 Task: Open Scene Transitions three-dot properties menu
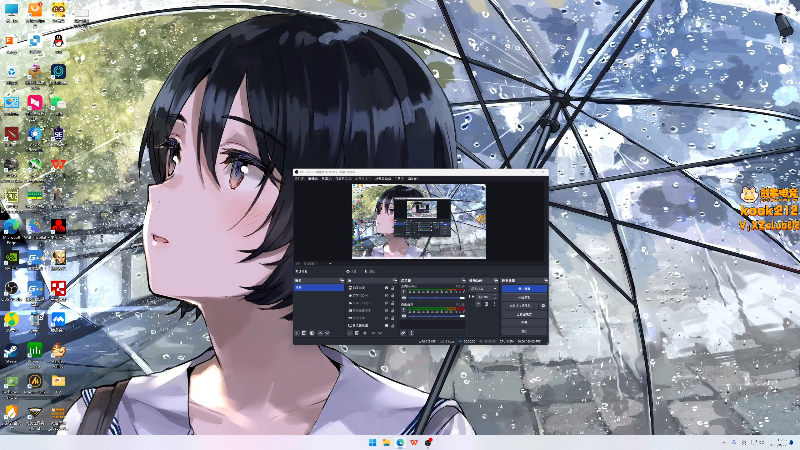point(494,304)
